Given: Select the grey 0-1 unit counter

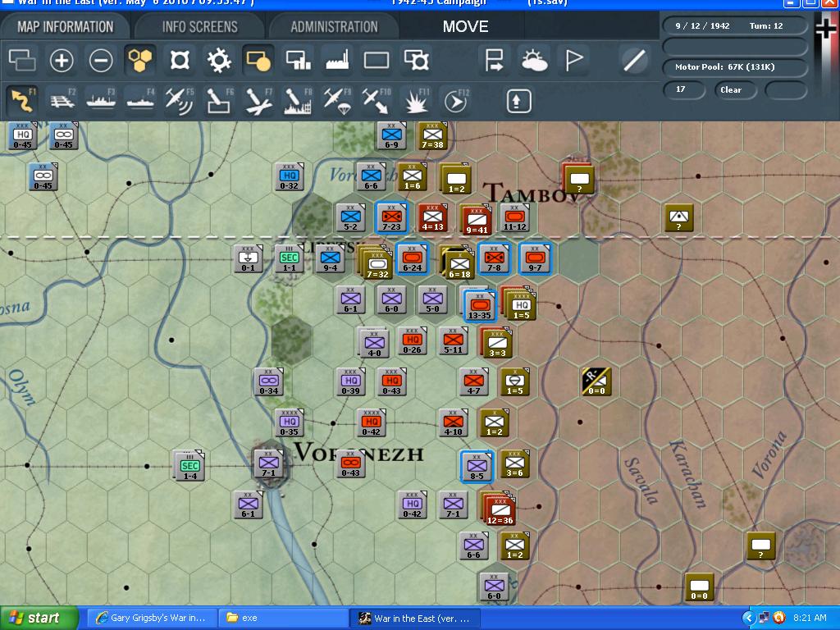Looking at the screenshot, I should pyautogui.click(x=248, y=258).
